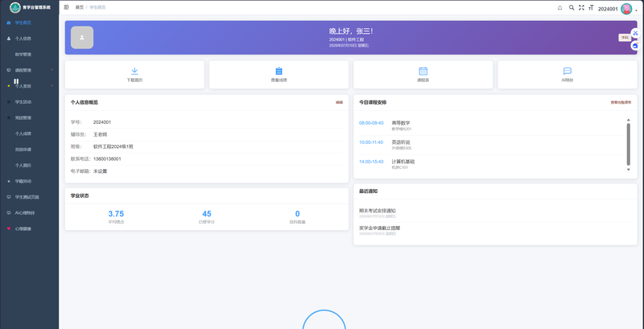
Task: Click the 本科 tag in the banner
Action: point(625,37)
